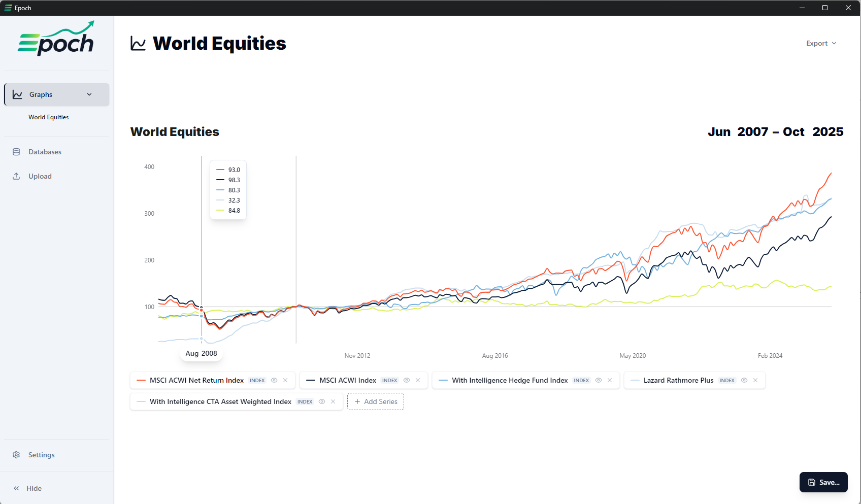Click the Upload arrow icon
The width and height of the screenshot is (861, 504).
16,176
